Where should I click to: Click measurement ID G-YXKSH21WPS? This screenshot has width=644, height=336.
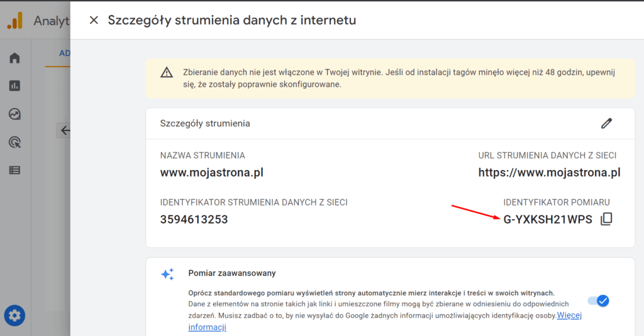coord(548,219)
